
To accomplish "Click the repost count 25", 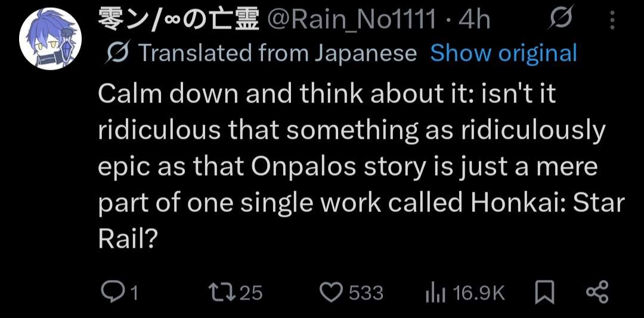I will [x=252, y=293].
